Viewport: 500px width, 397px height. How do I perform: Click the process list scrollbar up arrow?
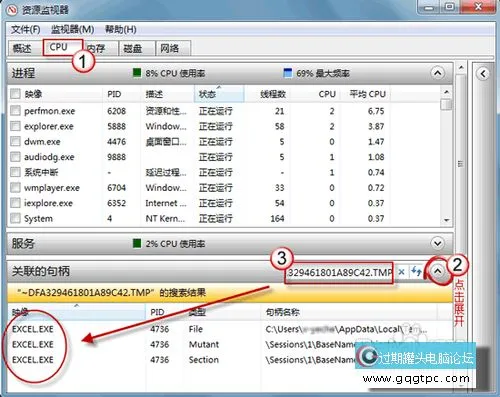447,92
